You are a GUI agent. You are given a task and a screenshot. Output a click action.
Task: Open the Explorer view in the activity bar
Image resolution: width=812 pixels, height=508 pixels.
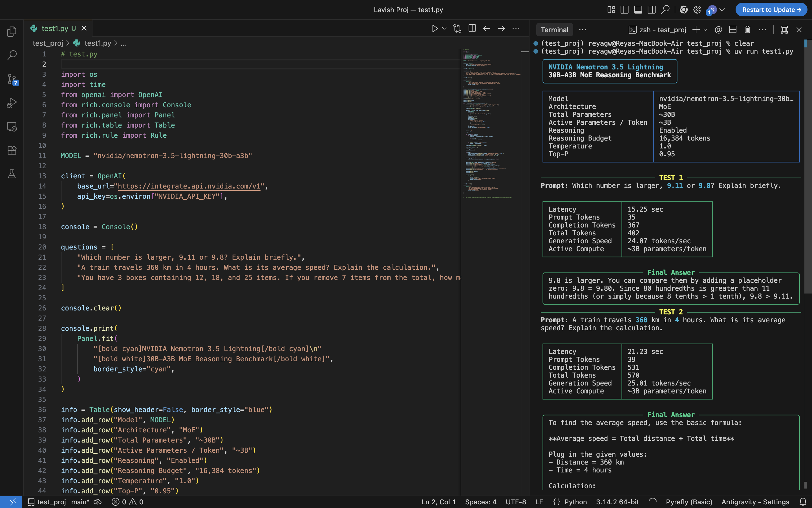[12, 31]
